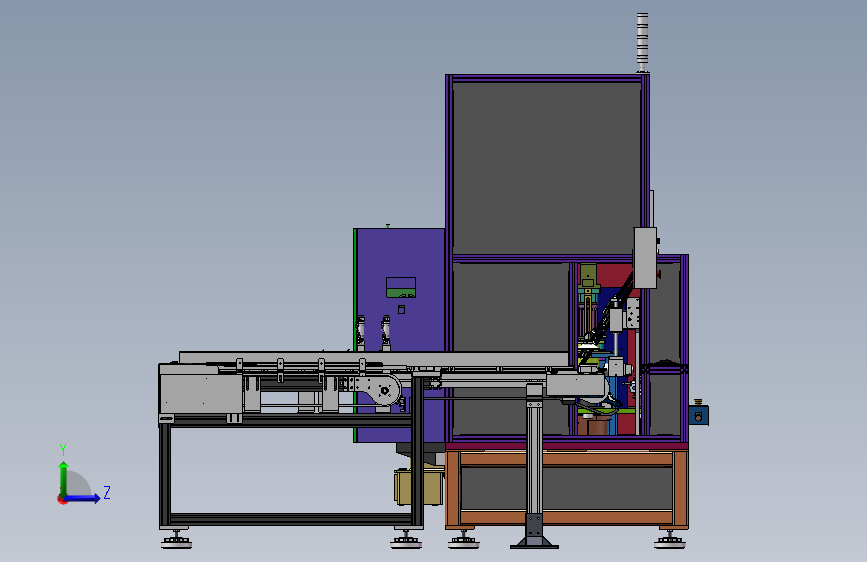Select the red origin point of the axis triad
The height and width of the screenshot is (562, 867).
[62, 499]
